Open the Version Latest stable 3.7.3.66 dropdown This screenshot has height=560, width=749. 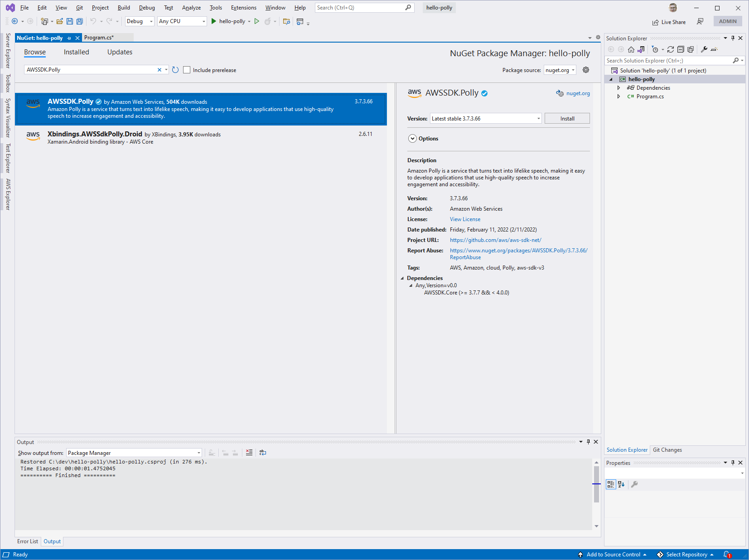[486, 119]
